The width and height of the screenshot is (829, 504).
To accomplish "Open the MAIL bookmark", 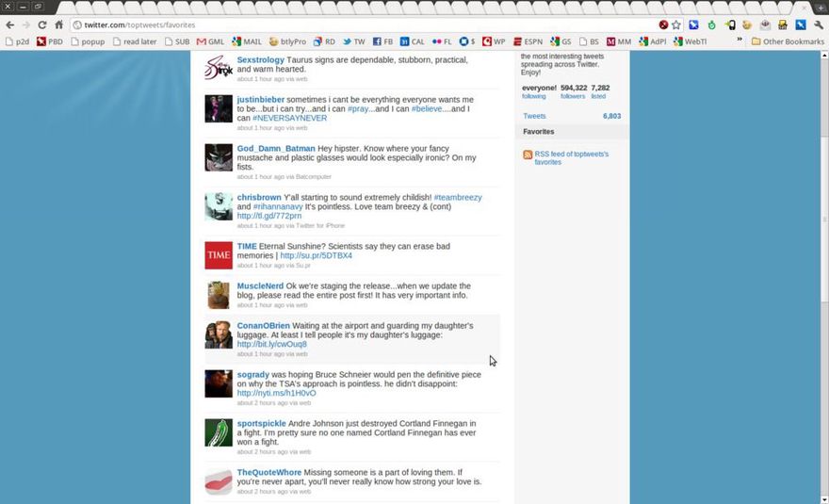I will (x=247, y=41).
